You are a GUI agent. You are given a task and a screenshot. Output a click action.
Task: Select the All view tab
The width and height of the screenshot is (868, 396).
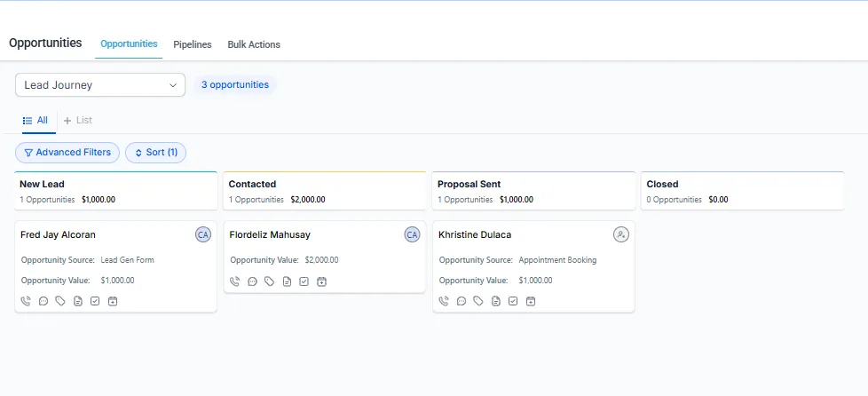pyautogui.click(x=36, y=120)
